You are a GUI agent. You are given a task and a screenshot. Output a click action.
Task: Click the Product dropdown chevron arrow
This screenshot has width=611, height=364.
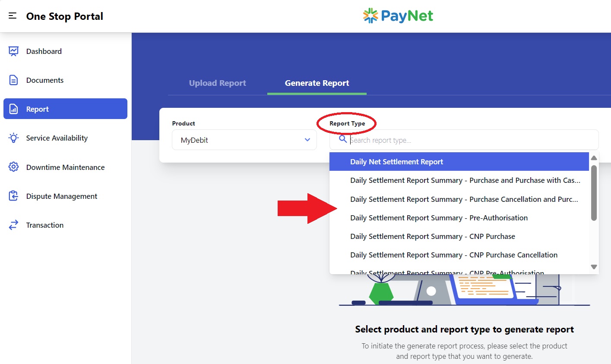click(x=307, y=140)
